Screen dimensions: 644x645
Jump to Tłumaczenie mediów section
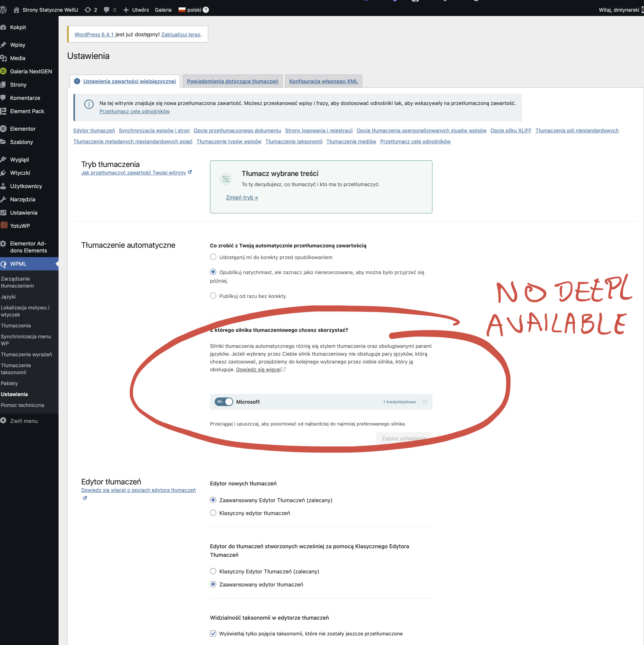tap(351, 141)
